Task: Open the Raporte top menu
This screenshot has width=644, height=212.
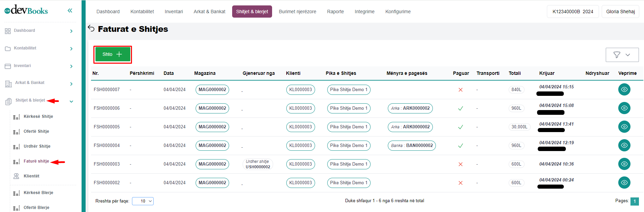Action: click(335, 12)
